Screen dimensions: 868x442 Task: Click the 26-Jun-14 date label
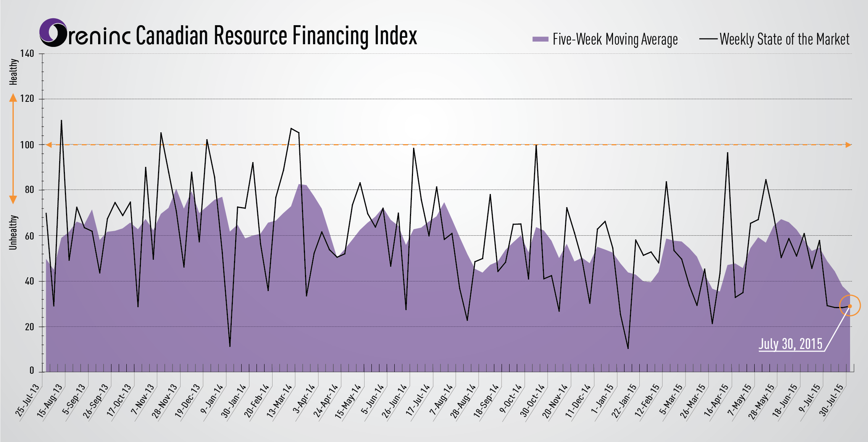[x=395, y=400]
